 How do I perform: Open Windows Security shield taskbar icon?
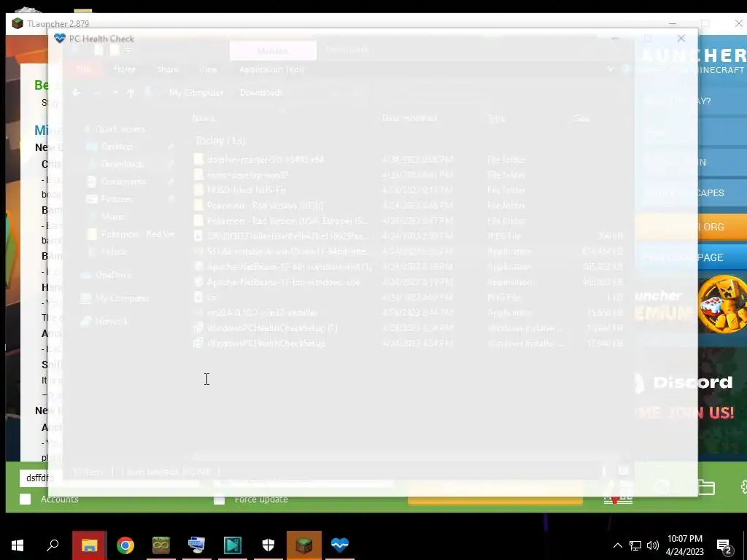(x=268, y=545)
